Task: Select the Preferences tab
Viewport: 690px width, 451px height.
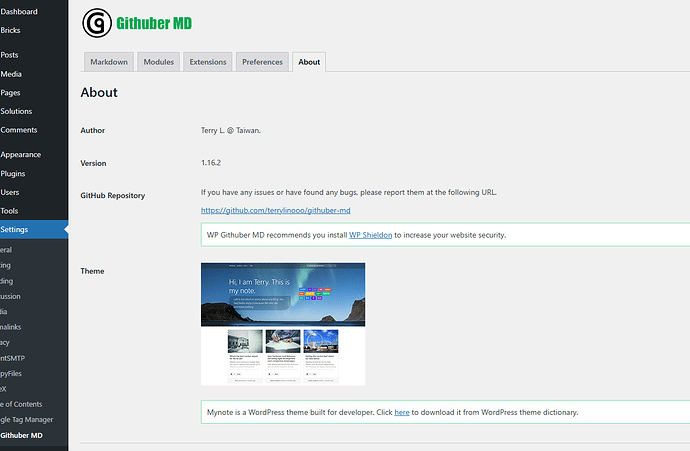Action: 262,62
